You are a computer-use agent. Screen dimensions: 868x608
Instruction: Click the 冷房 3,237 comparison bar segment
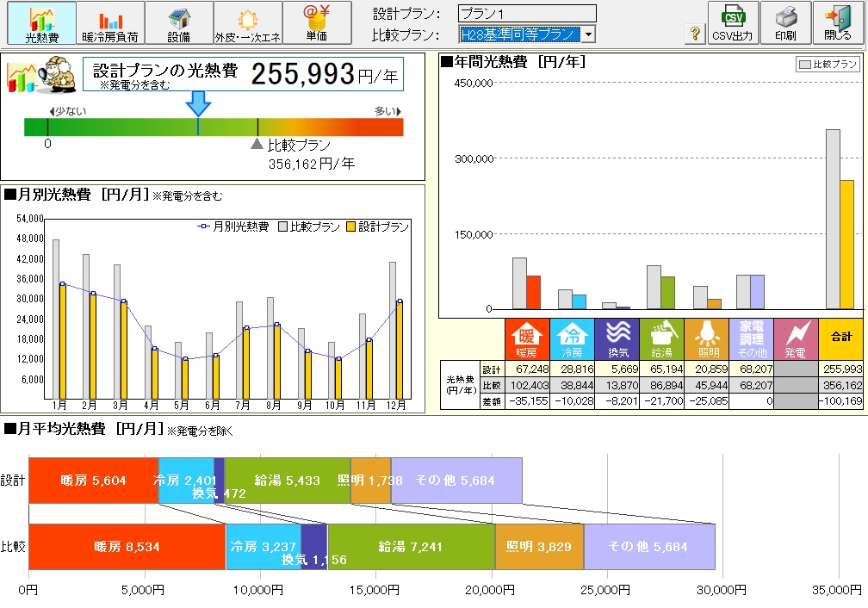tap(263, 547)
